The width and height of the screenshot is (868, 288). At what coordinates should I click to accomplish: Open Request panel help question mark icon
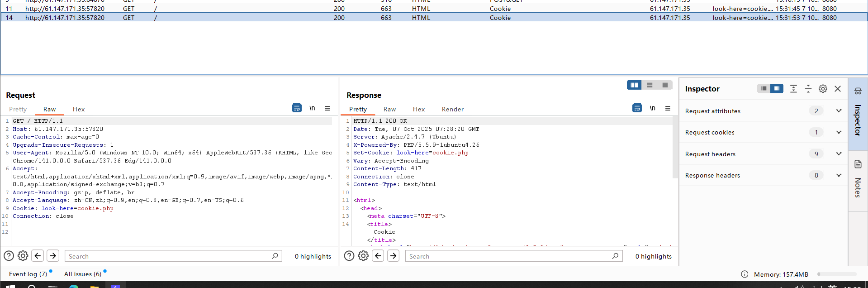[x=9, y=256]
